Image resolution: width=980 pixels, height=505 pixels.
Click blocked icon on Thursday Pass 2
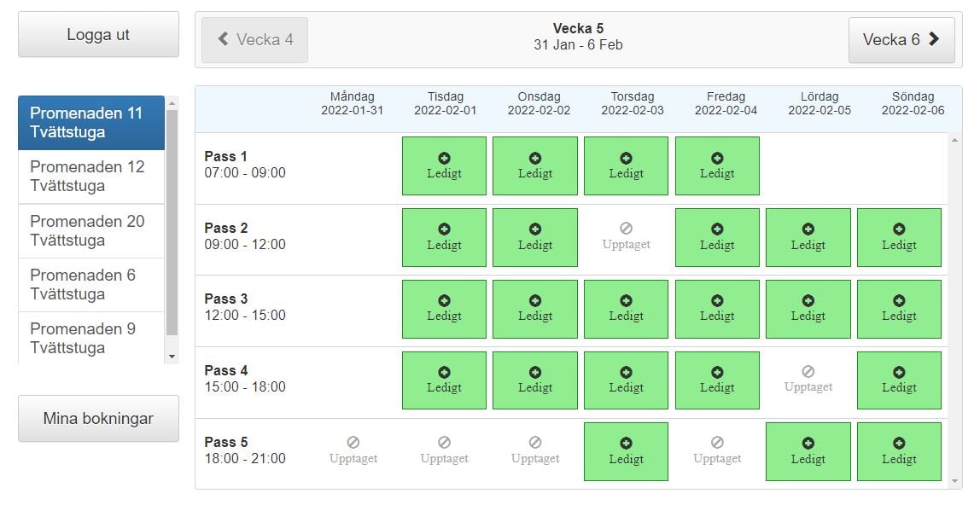(x=626, y=229)
